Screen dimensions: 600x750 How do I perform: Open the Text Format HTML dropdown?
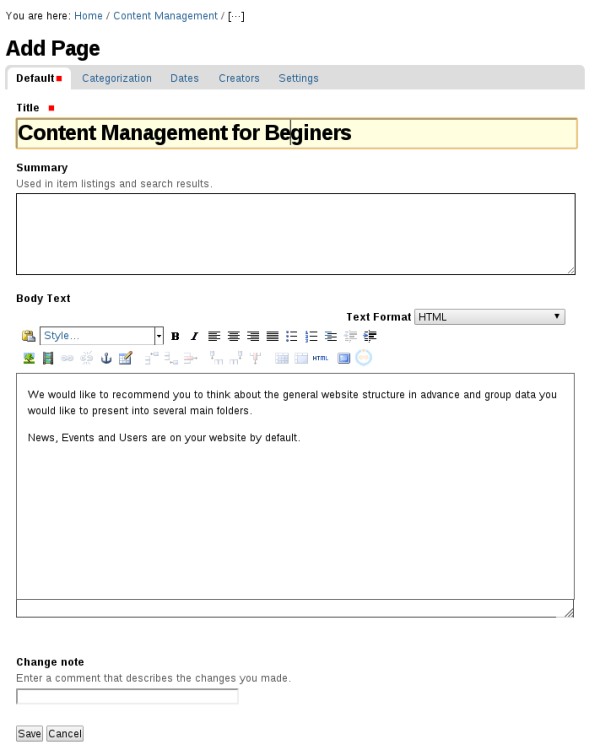click(x=489, y=317)
